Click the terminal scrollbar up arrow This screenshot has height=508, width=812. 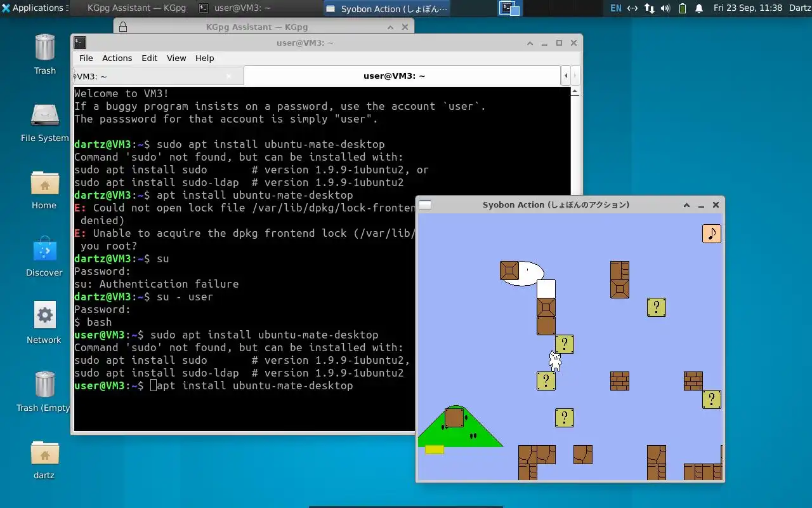(575, 91)
